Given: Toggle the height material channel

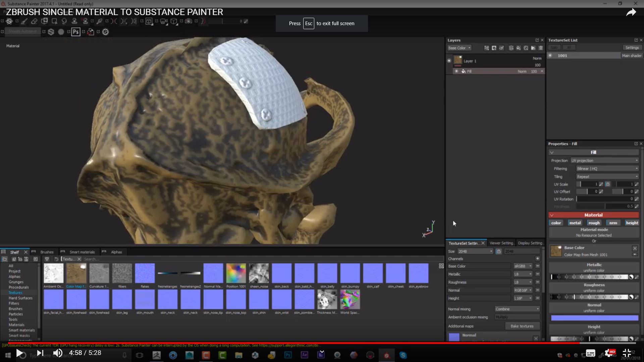Looking at the screenshot, I should point(632,223).
